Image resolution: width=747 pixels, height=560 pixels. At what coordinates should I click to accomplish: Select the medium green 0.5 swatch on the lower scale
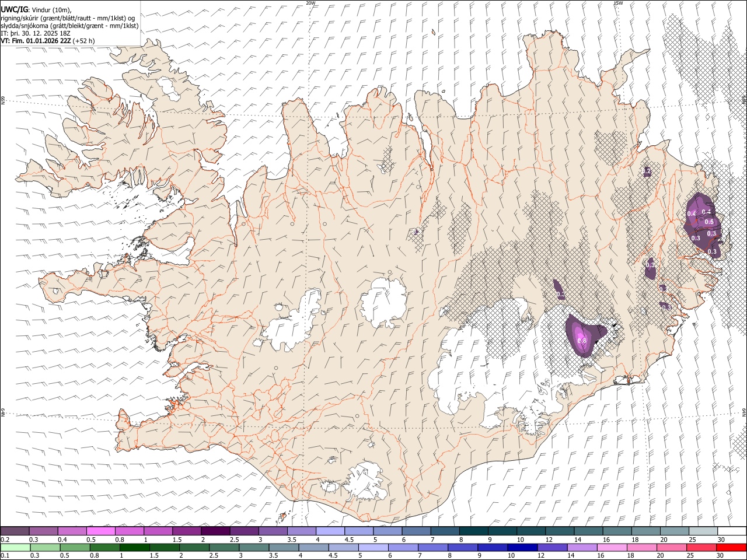[75, 547]
